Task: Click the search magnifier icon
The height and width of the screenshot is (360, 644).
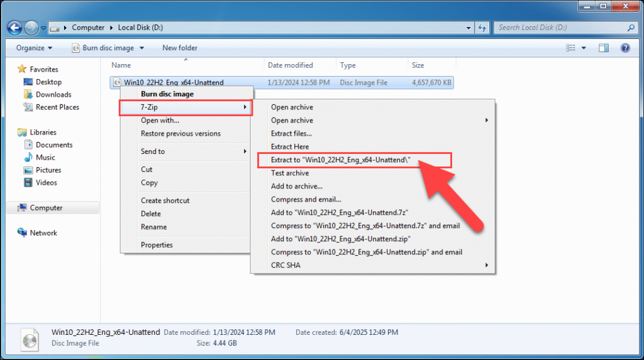Action: [x=631, y=28]
